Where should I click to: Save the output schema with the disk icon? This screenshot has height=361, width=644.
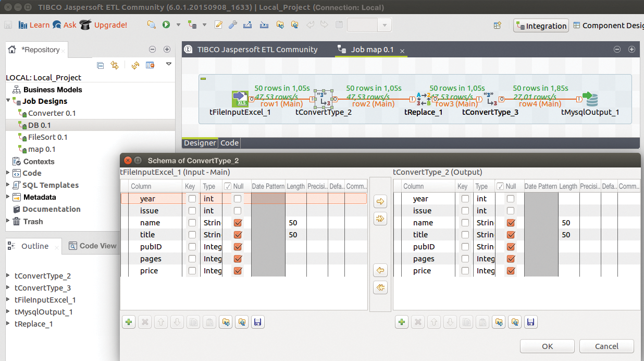coord(530,322)
